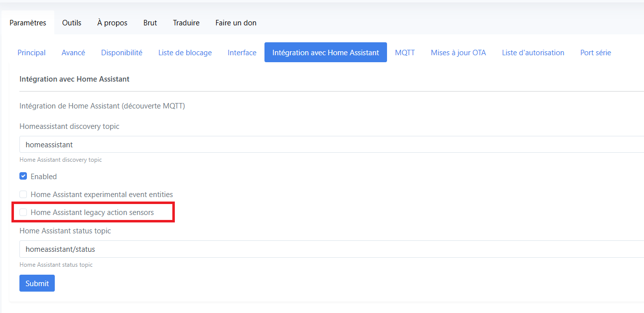644x313 pixels.
Task: Enable Home Assistant experimental event entities
Action: 23,194
